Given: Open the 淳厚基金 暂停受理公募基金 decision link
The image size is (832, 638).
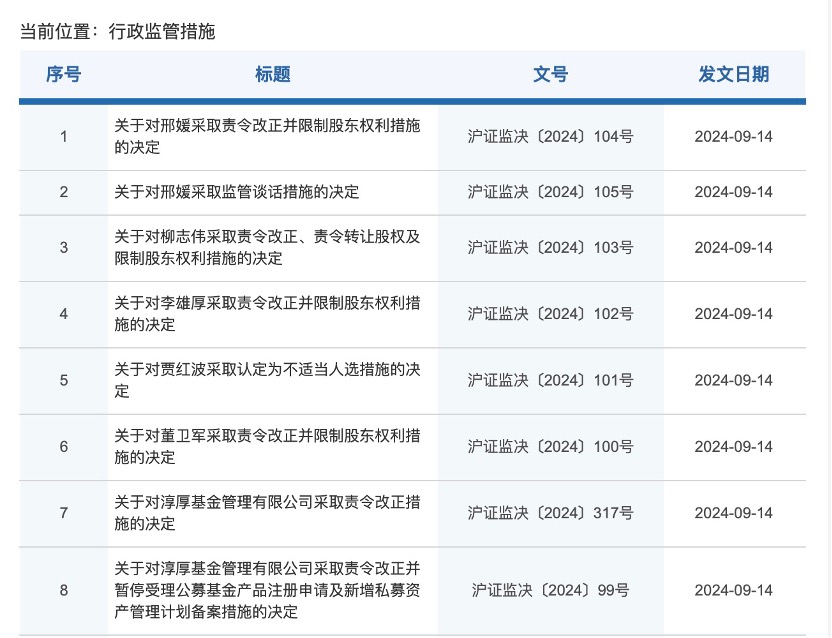Looking at the screenshot, I should pyautogui.click(x=267, y=590).
